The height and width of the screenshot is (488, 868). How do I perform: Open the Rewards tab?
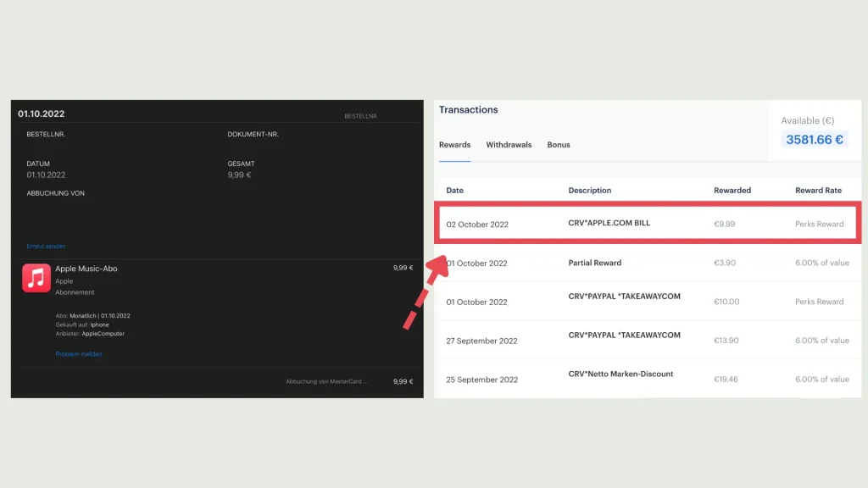pyautogui.click(x=454, y=145)
